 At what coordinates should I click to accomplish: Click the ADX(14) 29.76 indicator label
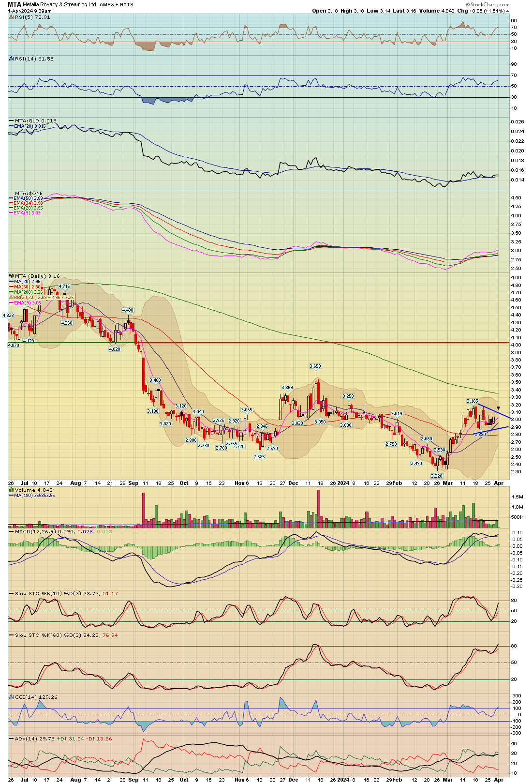click(x=35, y=739)
